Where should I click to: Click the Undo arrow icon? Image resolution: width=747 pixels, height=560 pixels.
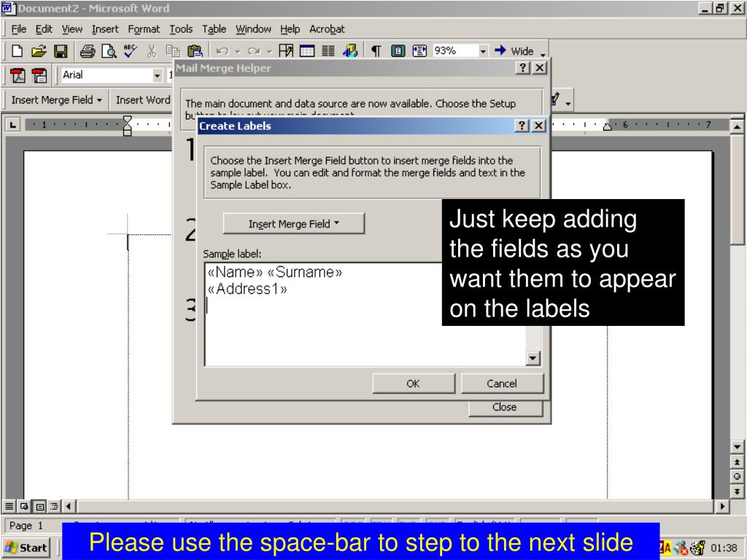(222, 51)
